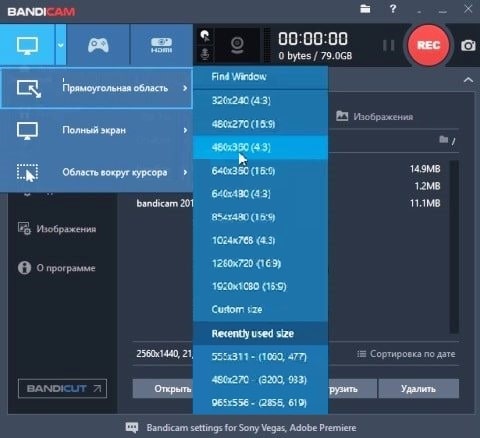Click the file list vertical scrollbar

point(454,247)
